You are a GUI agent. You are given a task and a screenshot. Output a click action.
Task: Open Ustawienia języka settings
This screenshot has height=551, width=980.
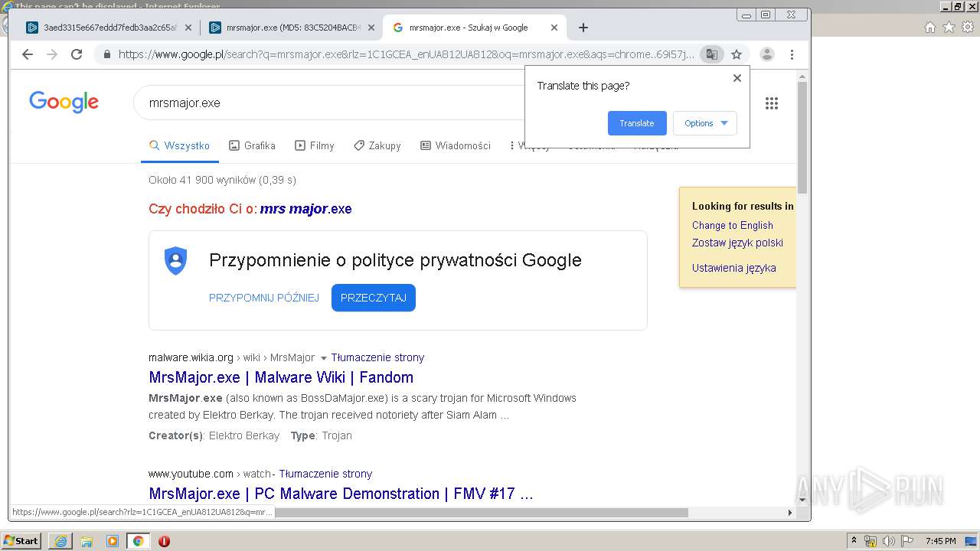tap(734, 268)
